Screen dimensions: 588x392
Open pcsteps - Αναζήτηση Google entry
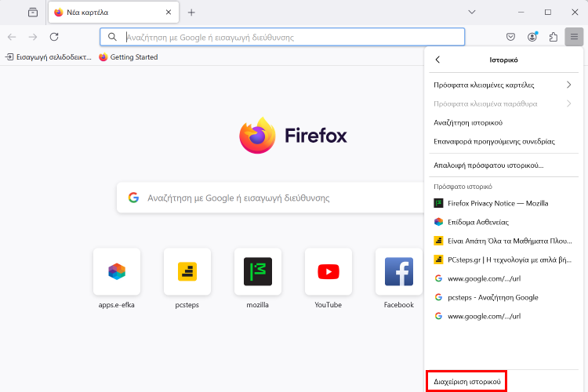pos(503,297)
